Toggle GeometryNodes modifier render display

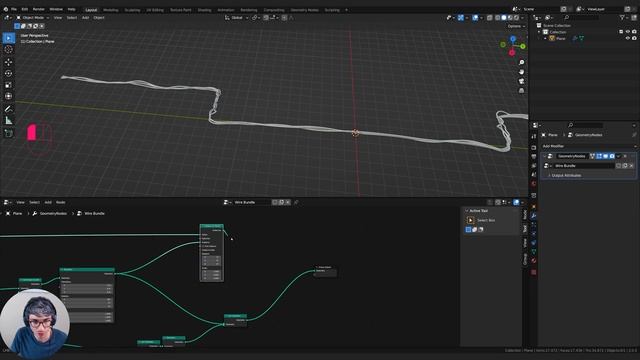(x=612, y=156)
